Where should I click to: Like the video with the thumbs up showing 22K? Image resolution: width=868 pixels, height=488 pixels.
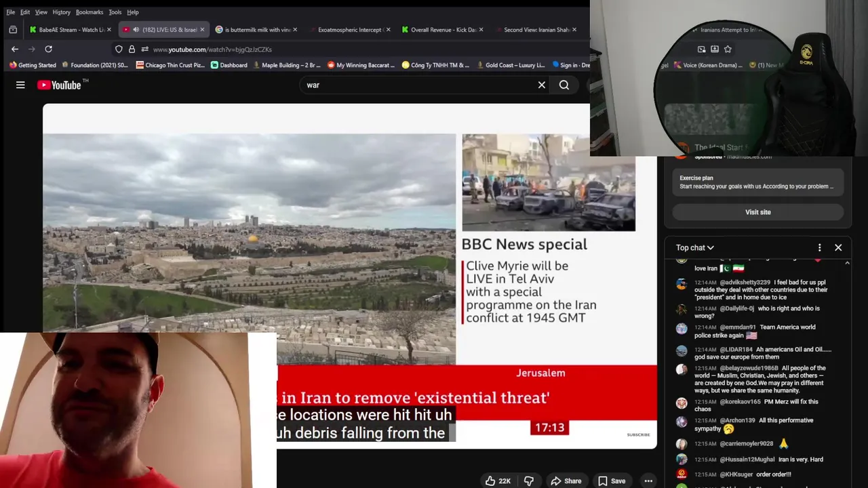point(498,481)
